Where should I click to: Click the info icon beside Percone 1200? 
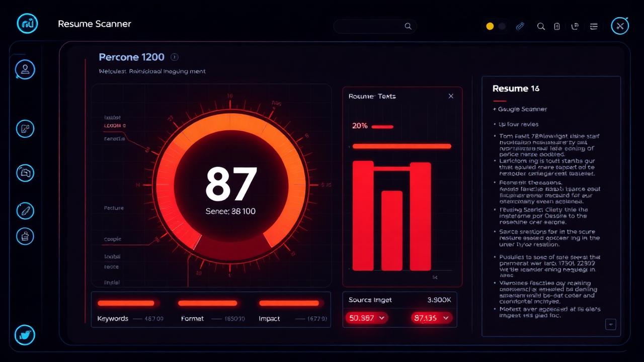(x=175, y=57)
